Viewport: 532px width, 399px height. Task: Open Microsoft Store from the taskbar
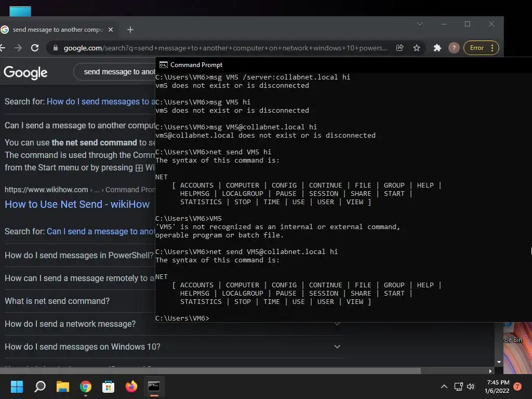pyautogui.click(x=108, y=387)
